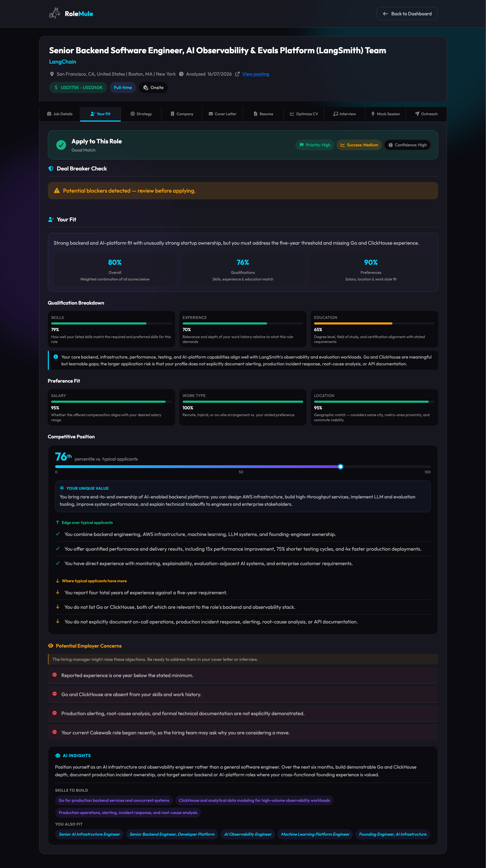
Task: Click the fingerprint icon beside Your Unique Value
Action: [62, 488]
